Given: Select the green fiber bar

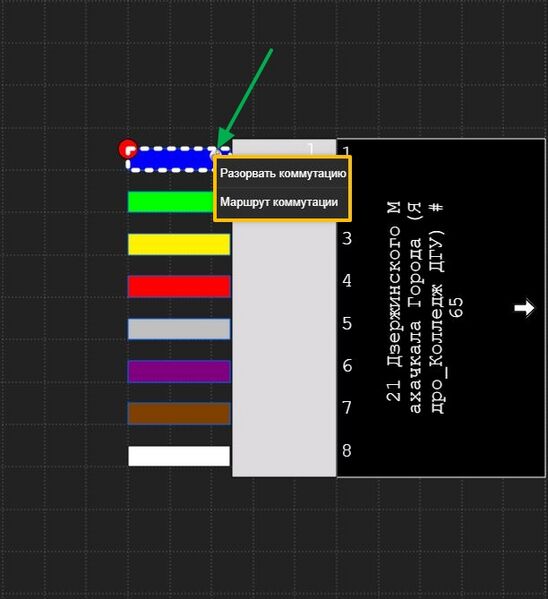Looking at the screenshot, I should 171,202.
